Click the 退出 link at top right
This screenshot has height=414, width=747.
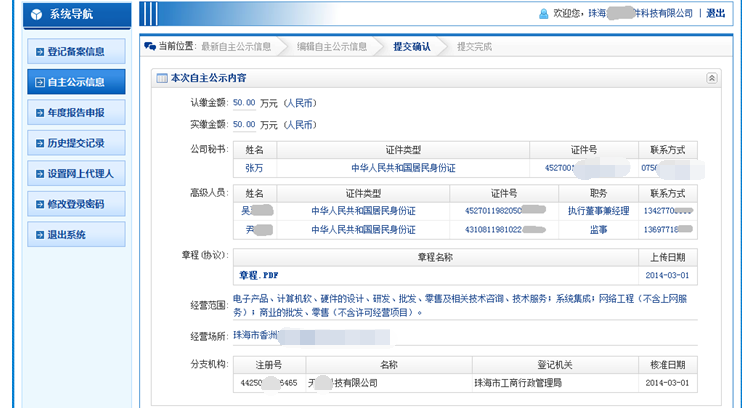[715, 14]
